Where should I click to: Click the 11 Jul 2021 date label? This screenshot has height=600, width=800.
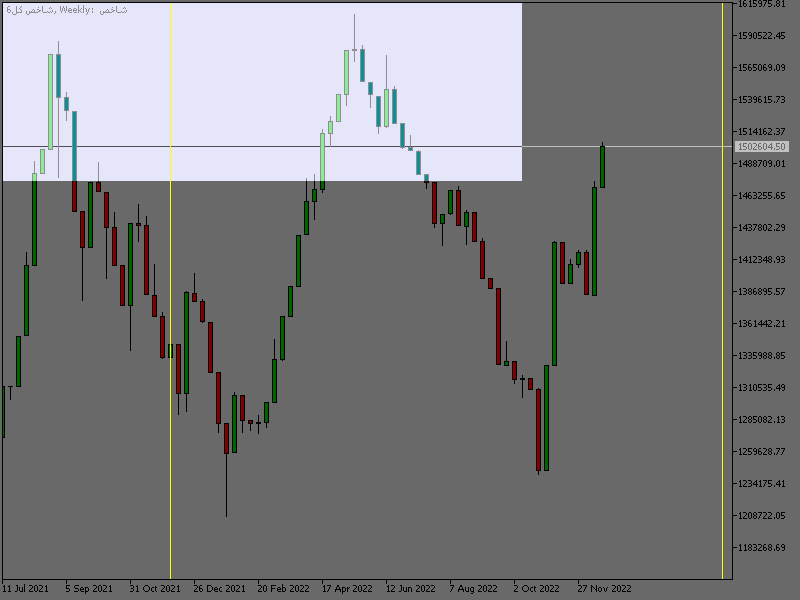26,588
